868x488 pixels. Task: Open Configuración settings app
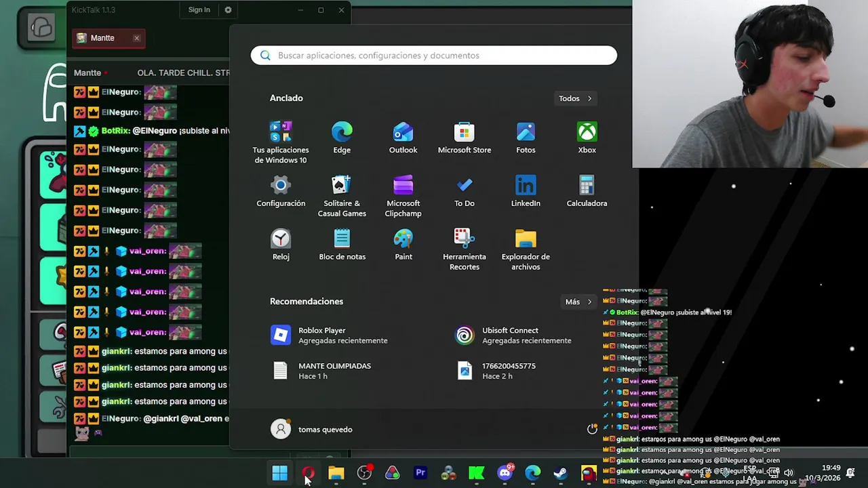tap(281, 191)
